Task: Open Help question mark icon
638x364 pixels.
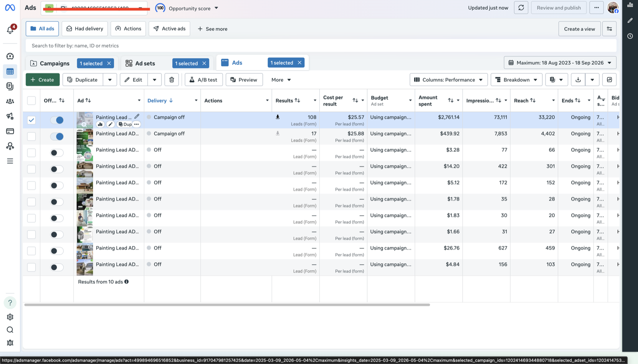Action: click(10, 303)
